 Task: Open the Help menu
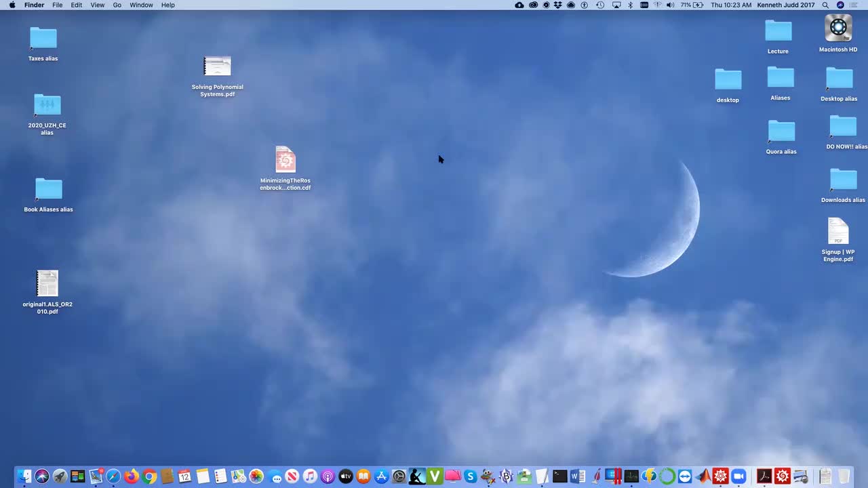click(167, 5)
